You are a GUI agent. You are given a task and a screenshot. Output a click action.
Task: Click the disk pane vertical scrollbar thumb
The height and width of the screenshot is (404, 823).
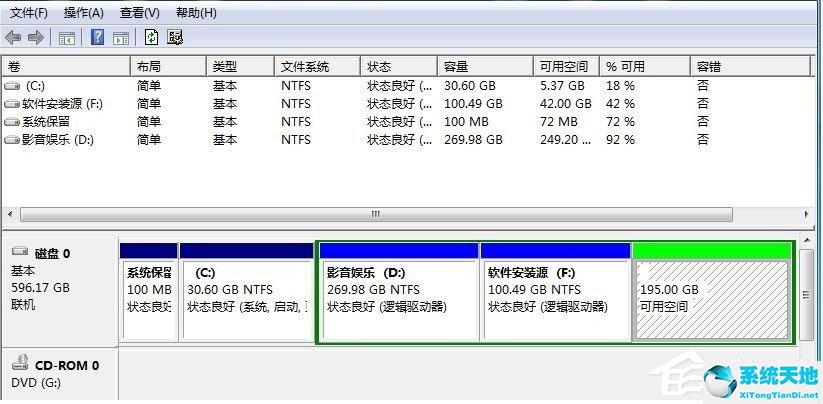[806, 295]
